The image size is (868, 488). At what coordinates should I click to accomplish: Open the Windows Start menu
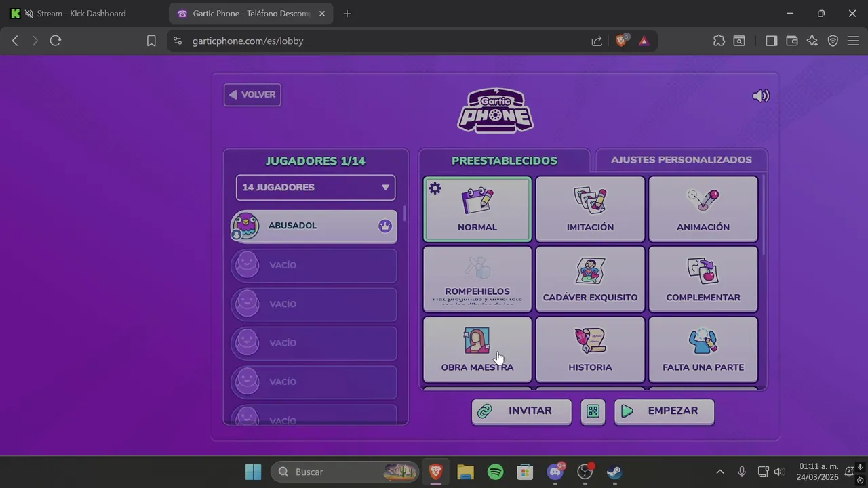(253, 472)
